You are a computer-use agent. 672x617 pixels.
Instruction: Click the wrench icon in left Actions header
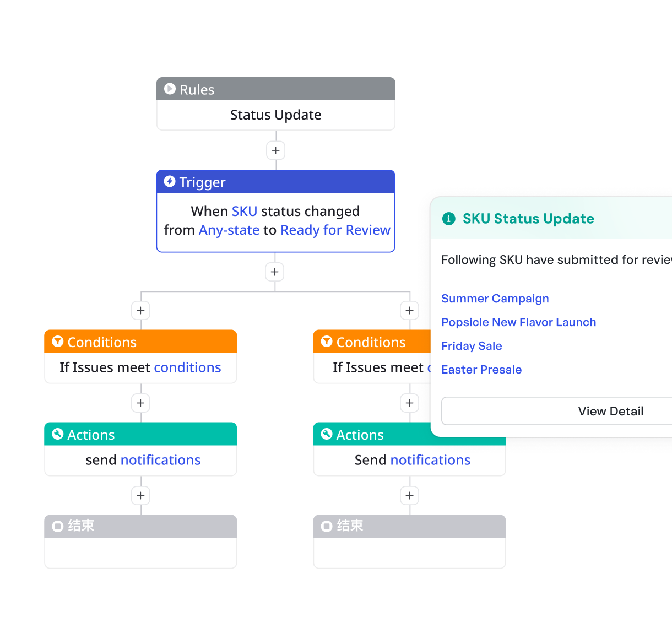(x=57, y=434)
